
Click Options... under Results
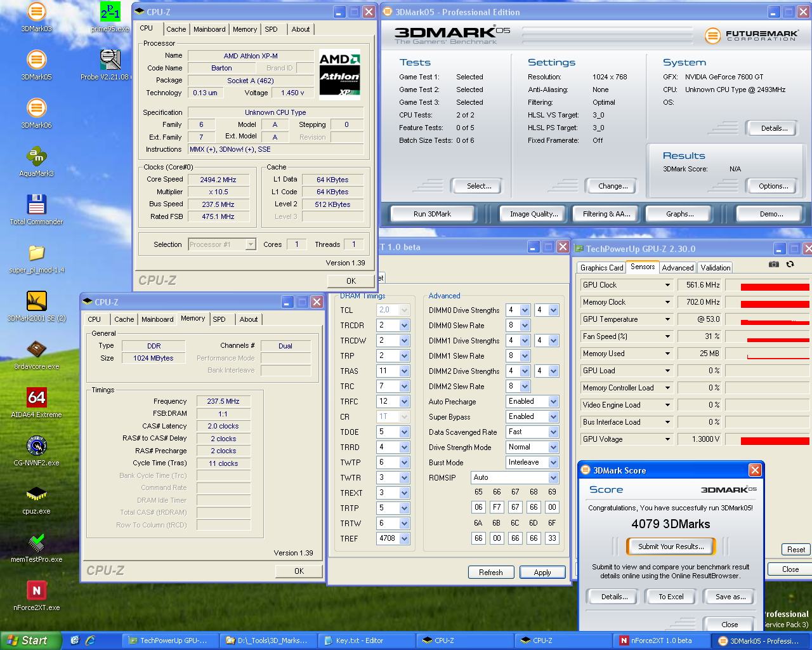pyautogui.click(x=773, y=186)
